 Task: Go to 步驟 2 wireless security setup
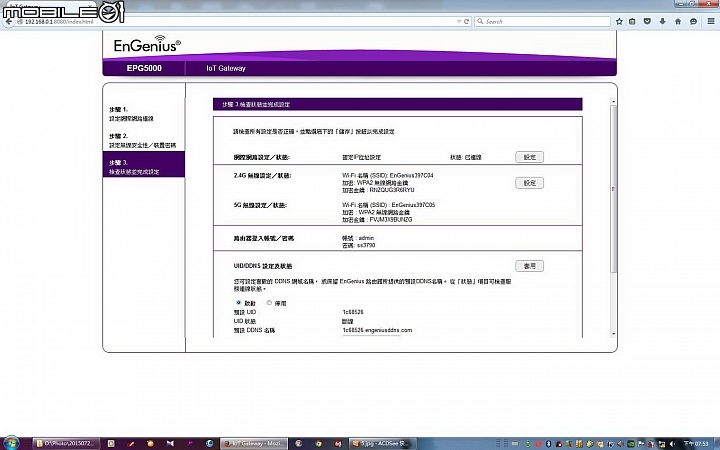[x=144, y=141]
